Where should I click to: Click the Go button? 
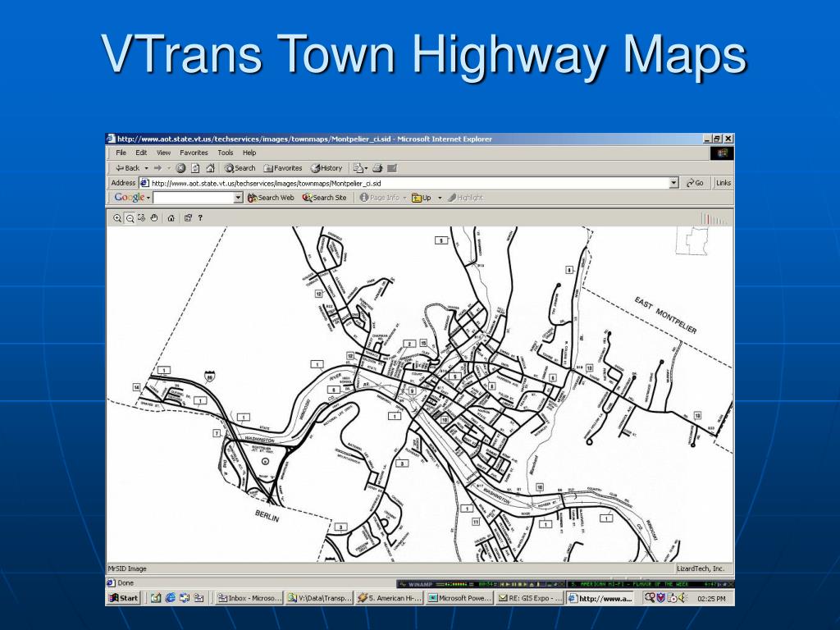695,183
